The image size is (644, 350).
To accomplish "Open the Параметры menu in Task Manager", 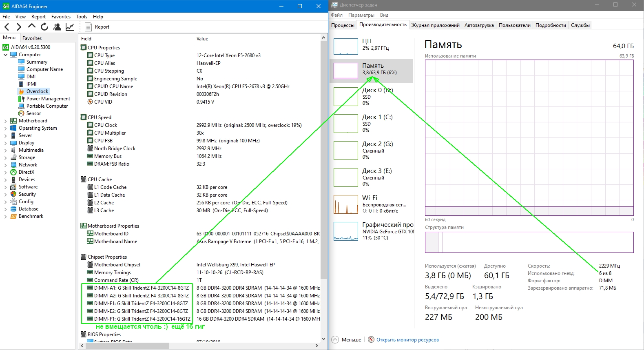I will point(361,15).
